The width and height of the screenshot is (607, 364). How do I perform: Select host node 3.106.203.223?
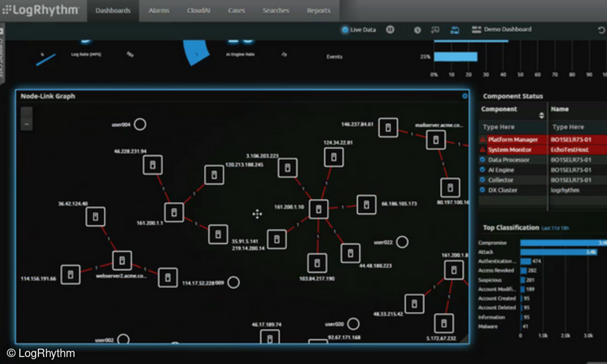(x=287, y=167)
